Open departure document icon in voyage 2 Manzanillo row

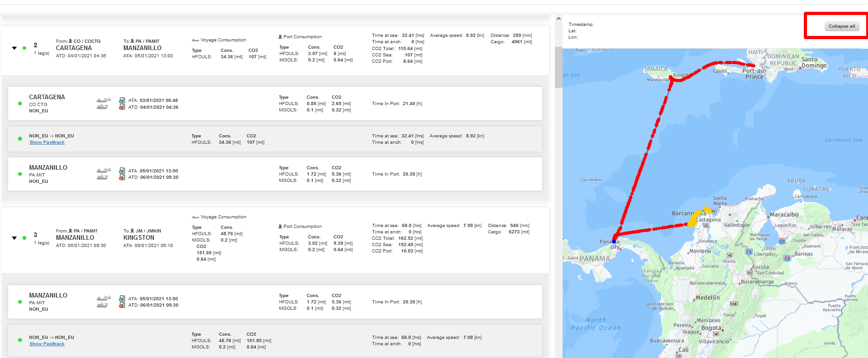tap(122, 177)
